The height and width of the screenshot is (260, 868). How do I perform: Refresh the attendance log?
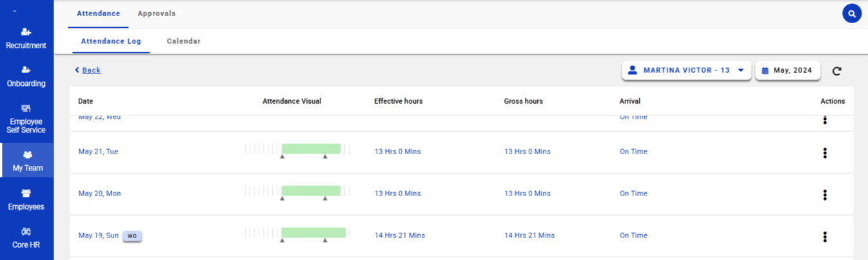point(836,71)
